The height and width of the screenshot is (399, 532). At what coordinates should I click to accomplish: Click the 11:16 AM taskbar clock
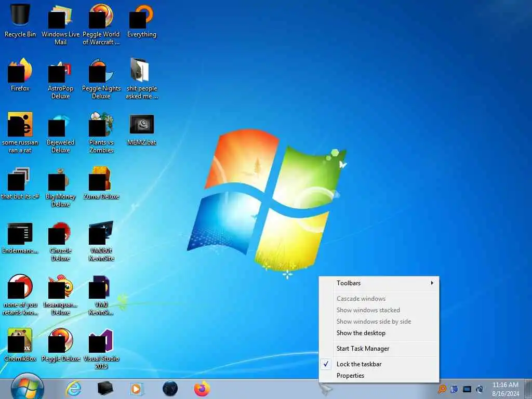click(506, 389)
